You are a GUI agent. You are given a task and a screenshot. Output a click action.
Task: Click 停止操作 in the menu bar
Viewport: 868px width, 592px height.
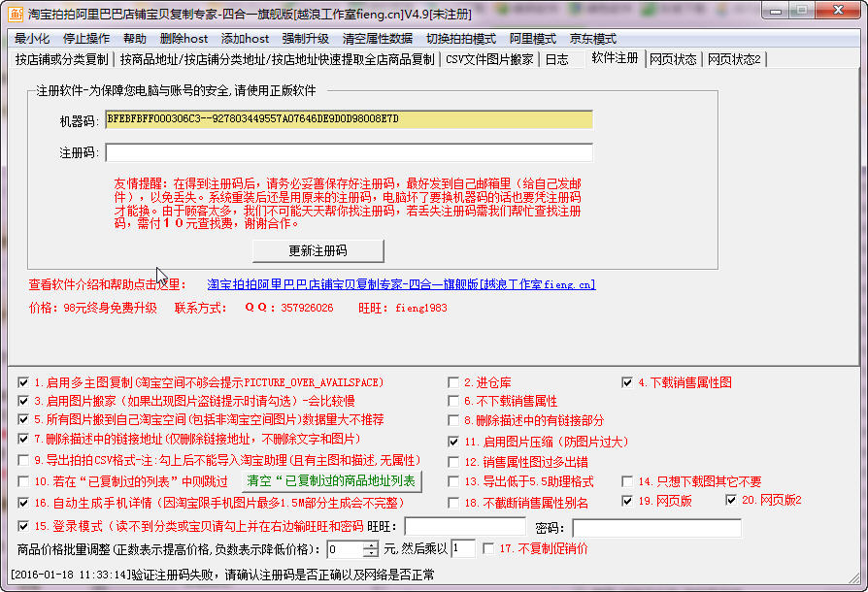(86, 39)
